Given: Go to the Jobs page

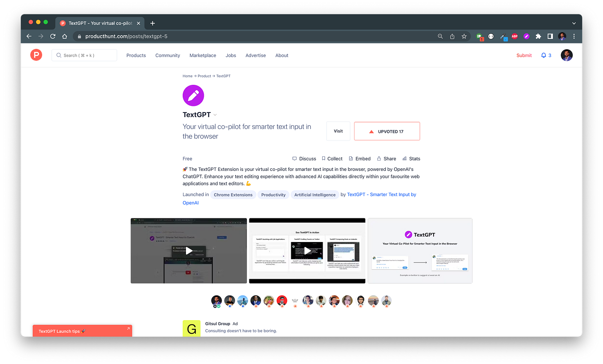Looking at the screenshot, I should tap(231, 55).
